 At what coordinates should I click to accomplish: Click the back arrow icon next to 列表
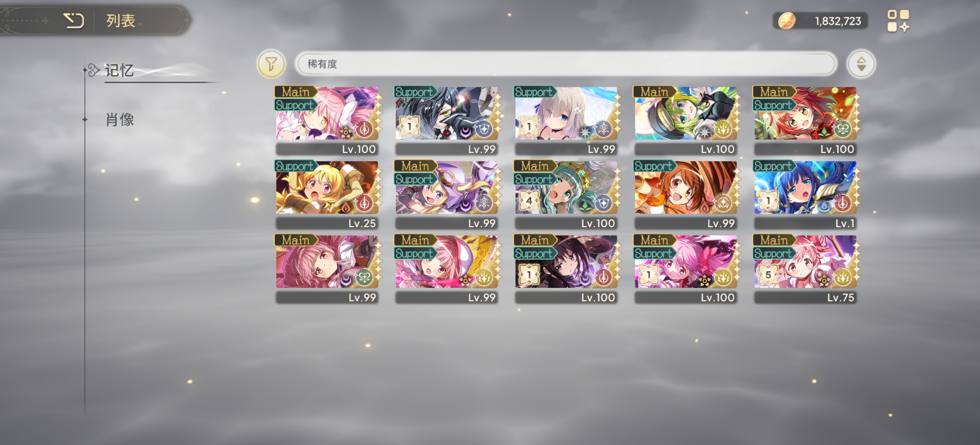(x=74, y=21)
